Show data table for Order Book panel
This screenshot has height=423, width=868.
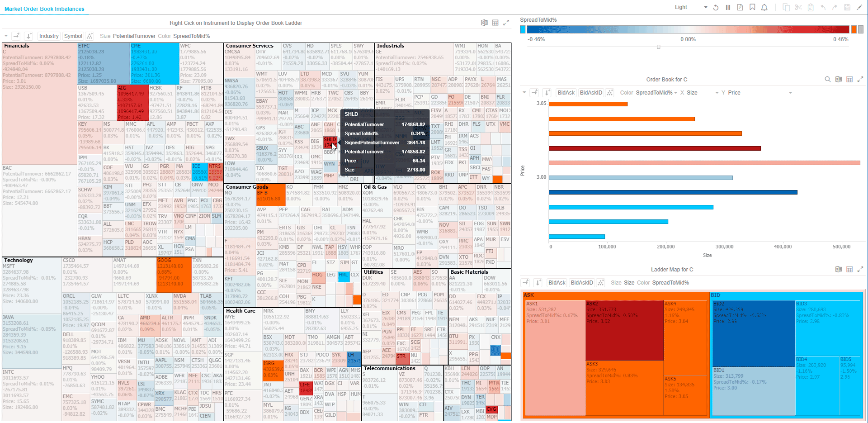coord(849,79)
